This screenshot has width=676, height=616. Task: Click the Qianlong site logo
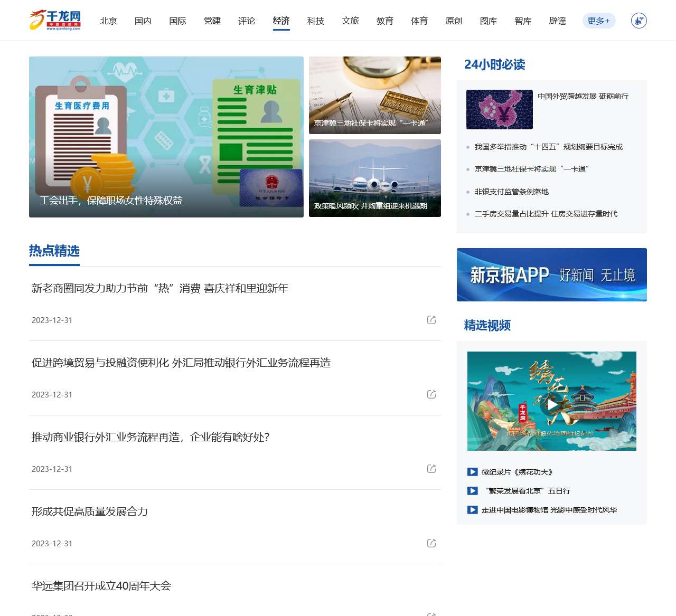coord(55,20)
